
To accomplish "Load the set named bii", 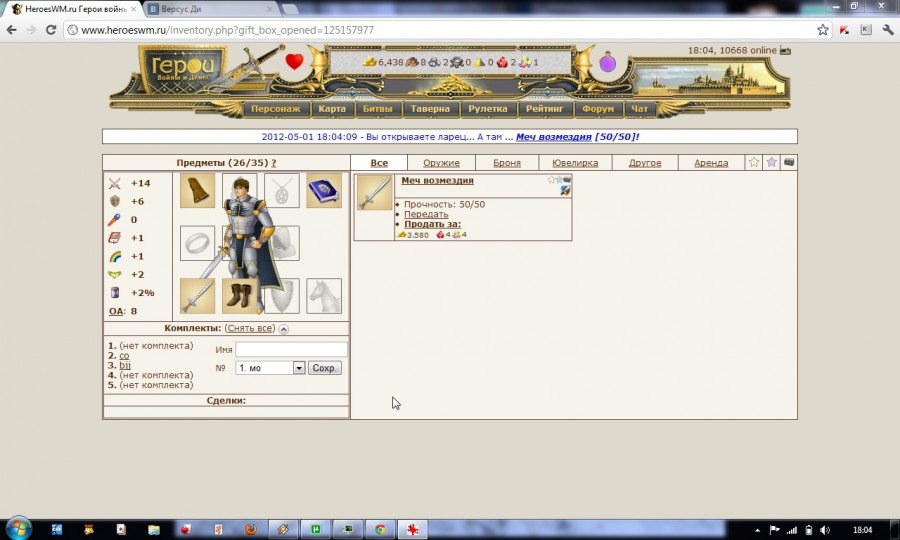I will pyautogui.click(x=125, y=366).
